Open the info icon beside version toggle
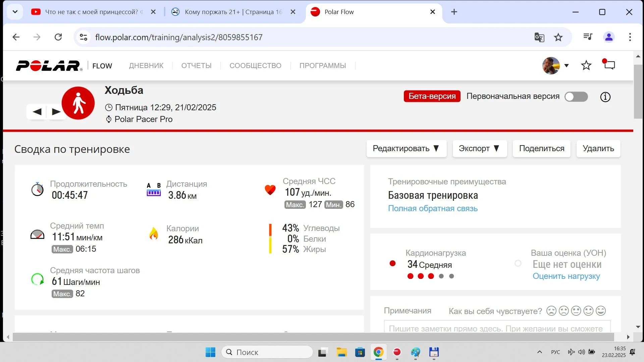644x362 pixels. pos(605,97)
